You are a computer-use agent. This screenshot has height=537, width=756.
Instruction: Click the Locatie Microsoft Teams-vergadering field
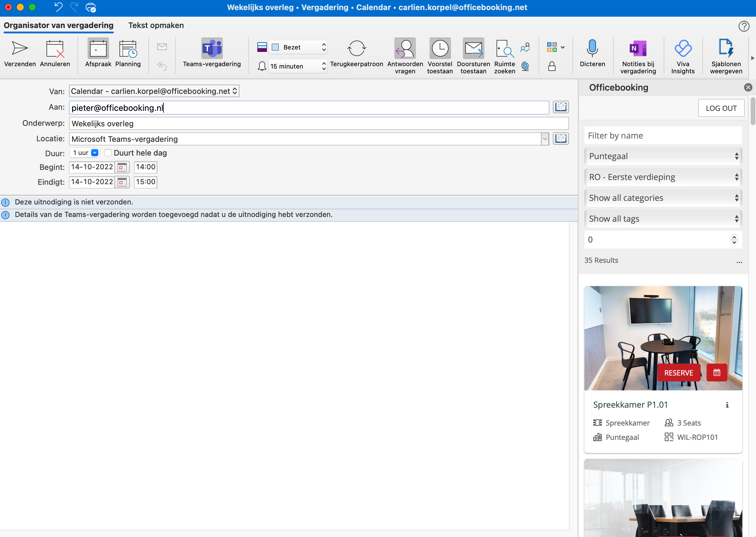pos(305,139)
